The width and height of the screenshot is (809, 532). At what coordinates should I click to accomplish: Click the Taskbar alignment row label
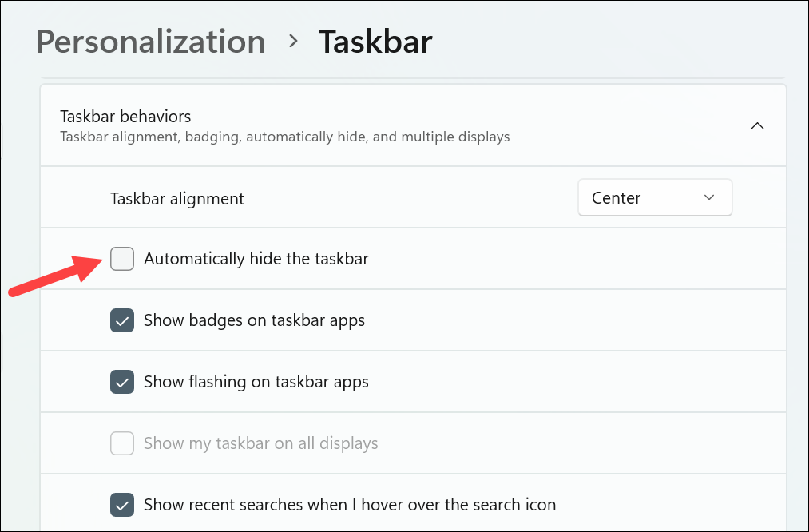tap(176, 198)
